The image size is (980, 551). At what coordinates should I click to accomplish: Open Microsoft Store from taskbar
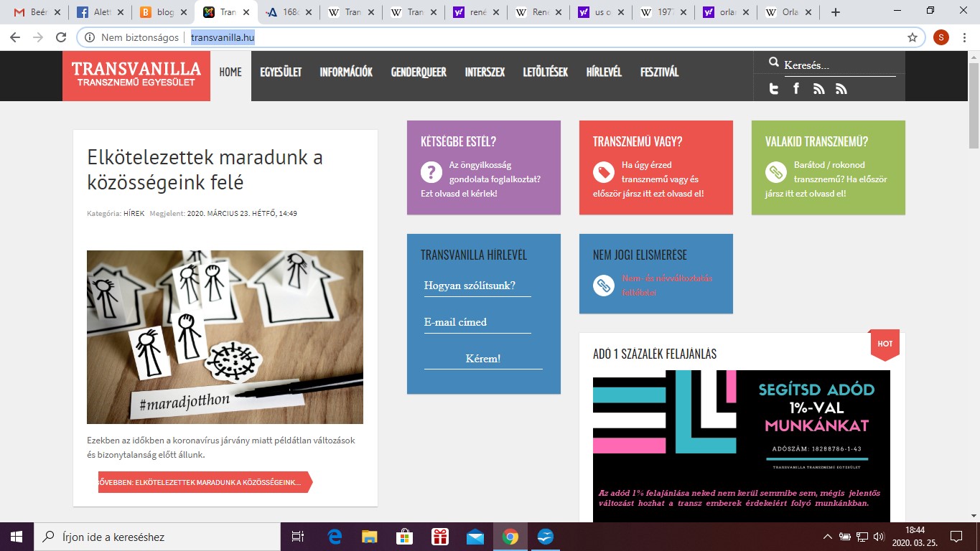point(404,537)
